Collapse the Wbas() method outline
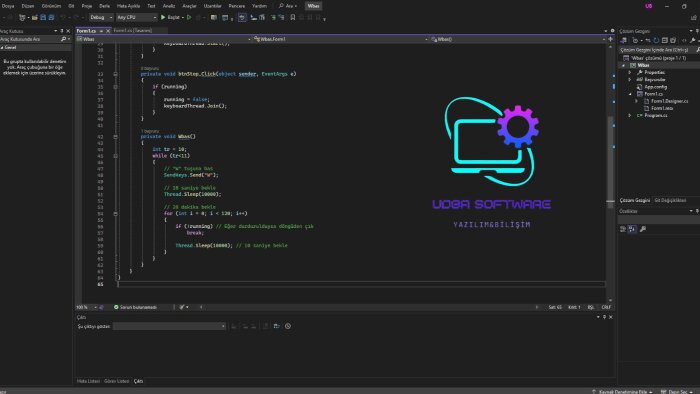This screenshot has height=394, width=700. [116, 137]
